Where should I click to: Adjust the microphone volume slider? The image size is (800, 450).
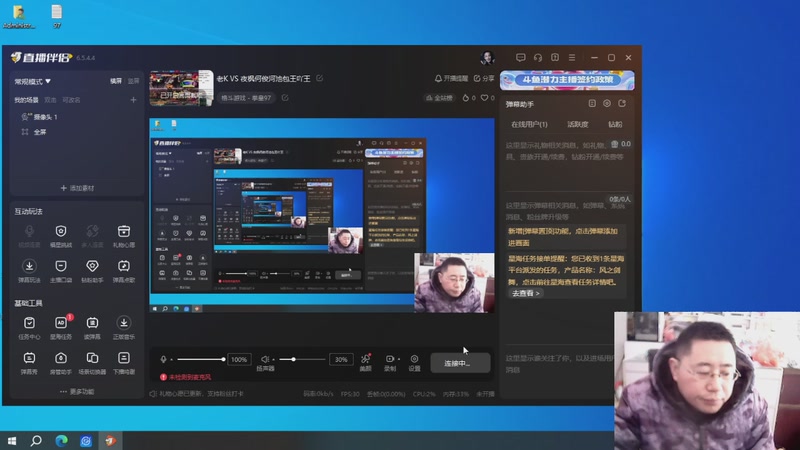point(201,359)
